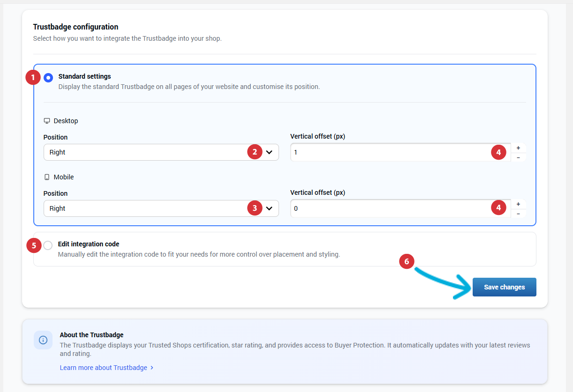
Task: Click the Desktop vertical offset input field
Action: pyautogui.click(x=389, y=152)
